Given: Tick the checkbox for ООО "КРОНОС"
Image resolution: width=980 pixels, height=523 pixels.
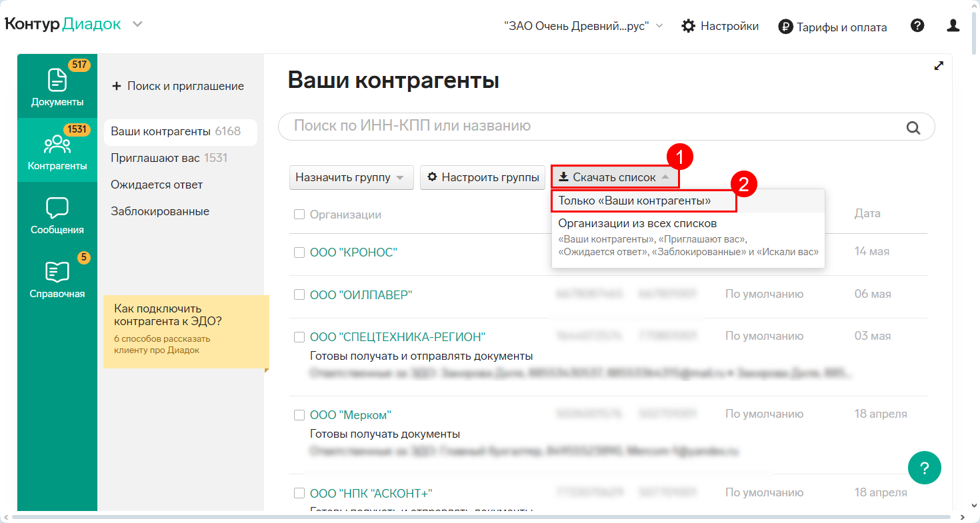Looking at the screenshot, I should [299, 253].
